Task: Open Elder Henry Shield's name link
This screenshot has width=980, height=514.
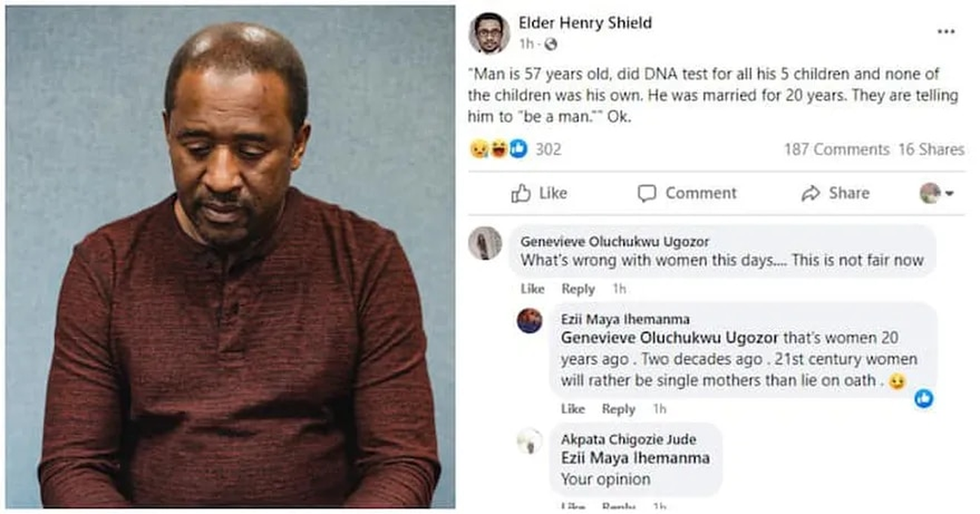Action: point(586,24)
